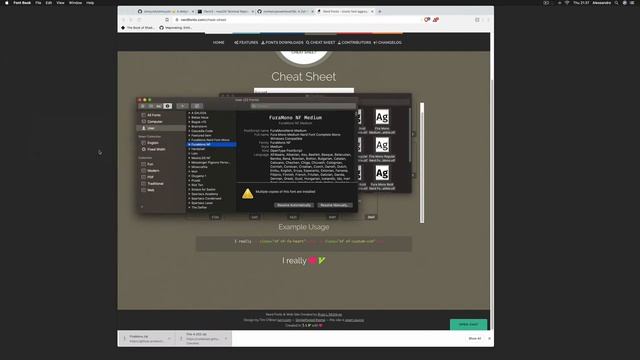Switch to font info view button

click(x=167, y=106)
